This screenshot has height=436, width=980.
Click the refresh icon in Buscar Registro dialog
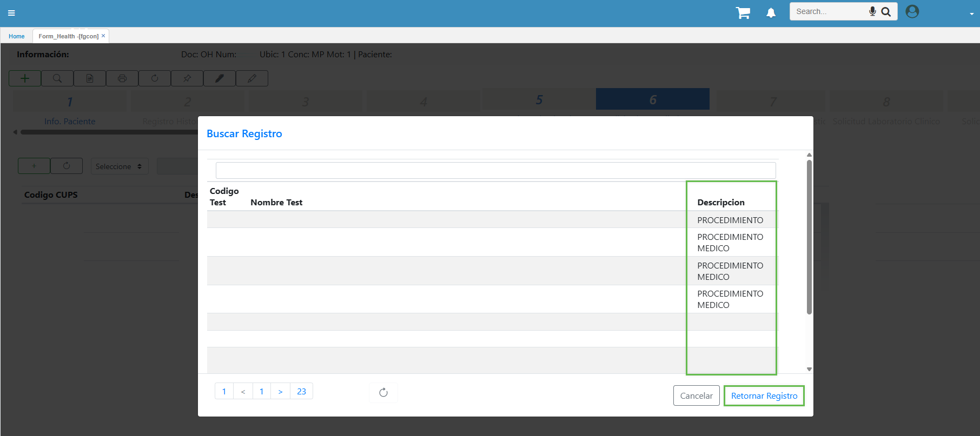(x=383, y=392)
